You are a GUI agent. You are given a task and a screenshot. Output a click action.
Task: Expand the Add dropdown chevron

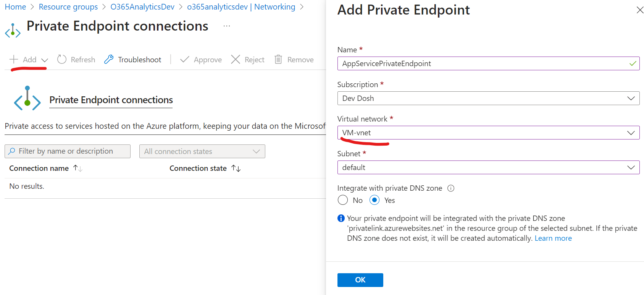(45, 60)
